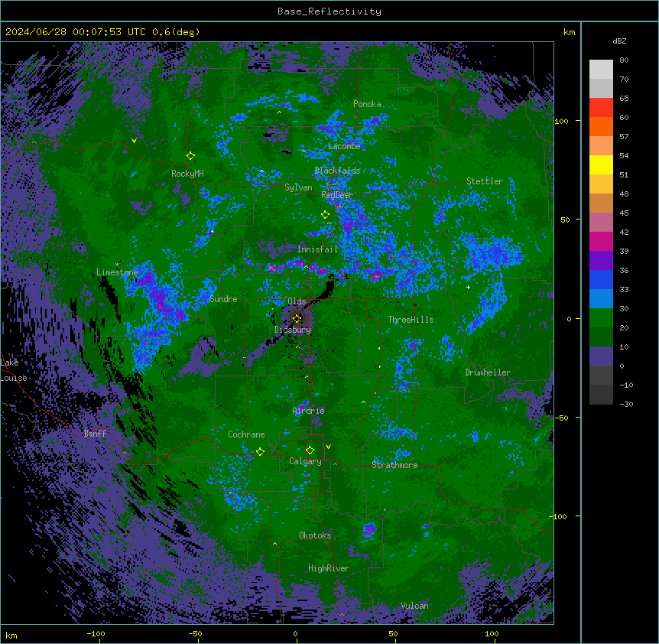Click the Base_Reflectivity title
659x644 pixels.
(329, 11)
